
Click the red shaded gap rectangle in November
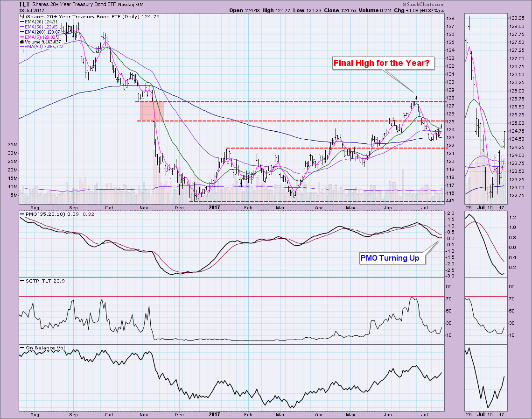coord(152,111)
